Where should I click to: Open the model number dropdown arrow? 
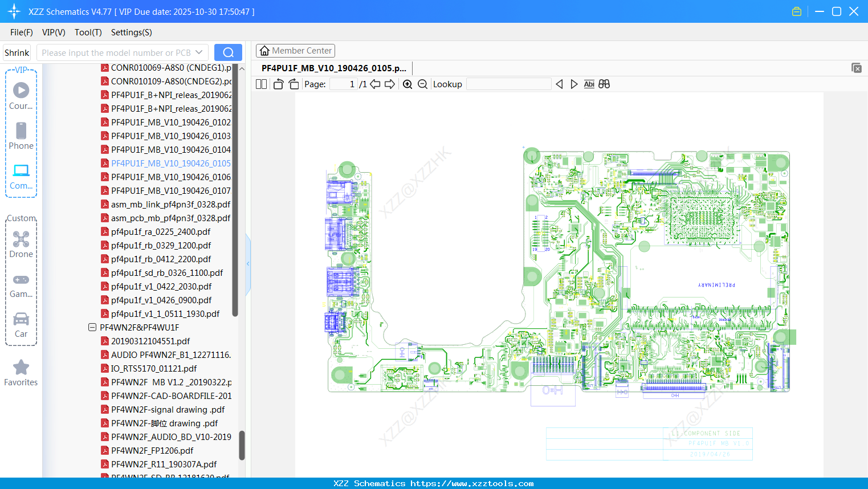[x=199, y=52]
